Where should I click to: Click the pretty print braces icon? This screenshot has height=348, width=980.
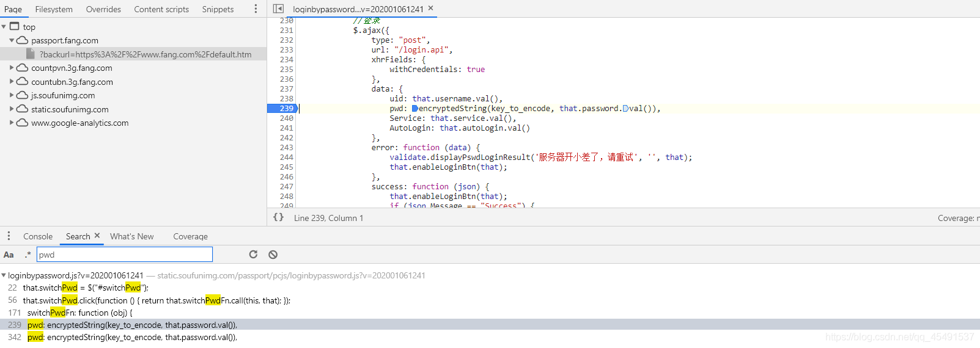(278, 217)
